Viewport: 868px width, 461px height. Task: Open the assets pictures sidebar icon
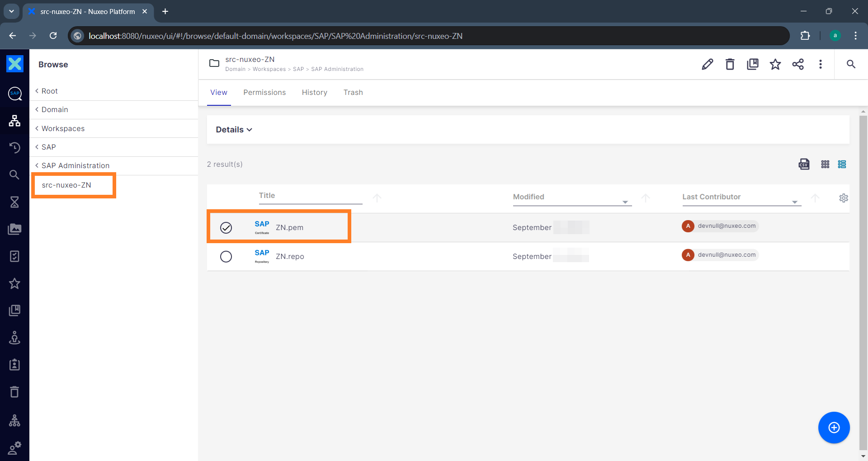click(x=14, y=229)
